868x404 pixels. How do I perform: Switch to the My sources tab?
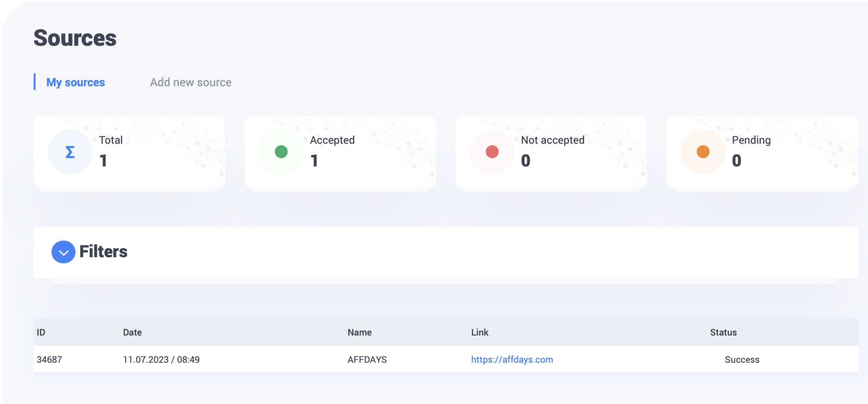coord(75,82)
